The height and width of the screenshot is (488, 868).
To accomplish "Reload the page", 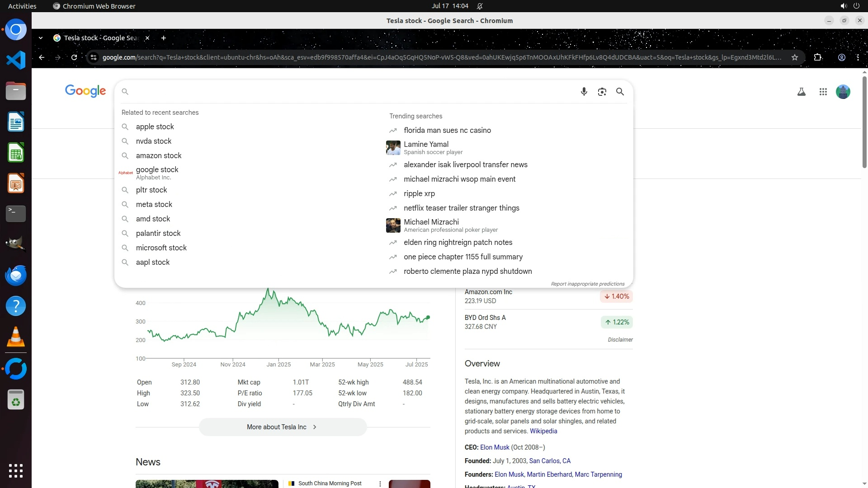I will [74, 57].
